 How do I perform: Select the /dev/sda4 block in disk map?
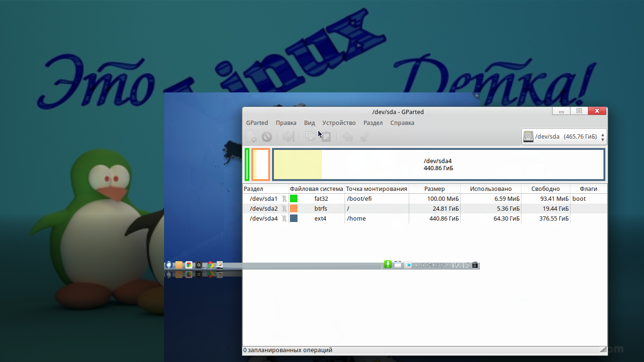pos(438,164)
